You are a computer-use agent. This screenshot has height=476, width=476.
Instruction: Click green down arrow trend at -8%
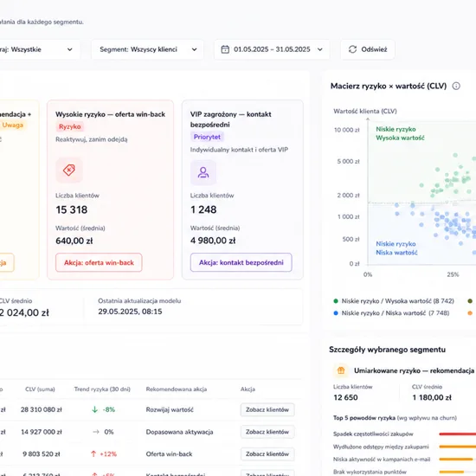pyautogui.click(x=94, y=409)
